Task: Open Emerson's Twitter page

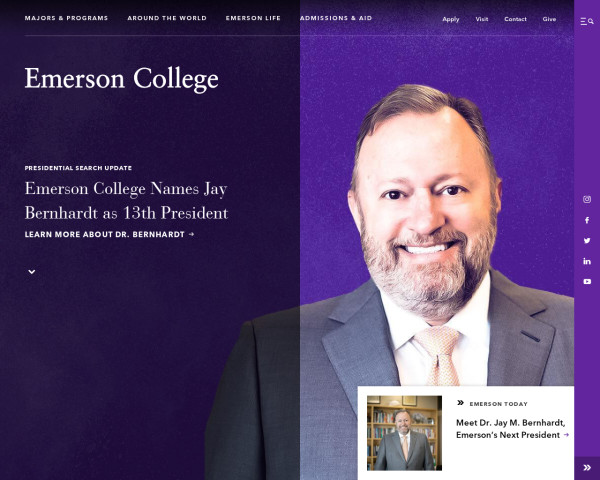Action: [587, 241]
